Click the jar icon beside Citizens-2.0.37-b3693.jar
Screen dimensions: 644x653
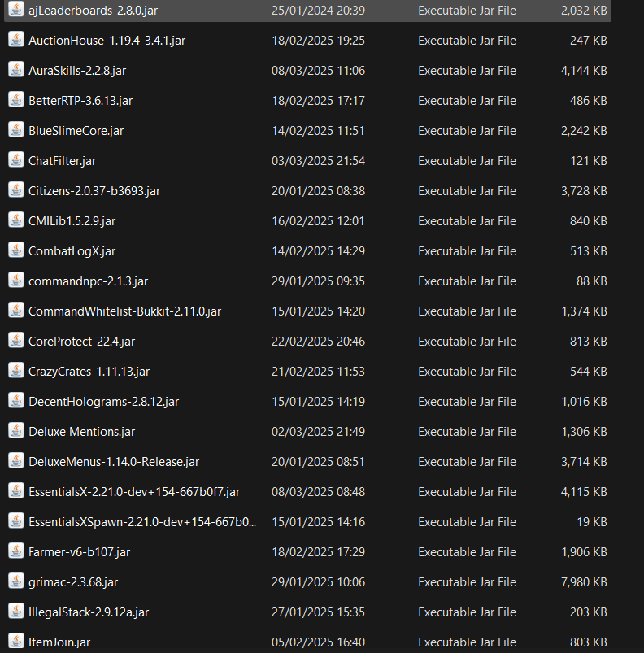[x=16, y=190]
